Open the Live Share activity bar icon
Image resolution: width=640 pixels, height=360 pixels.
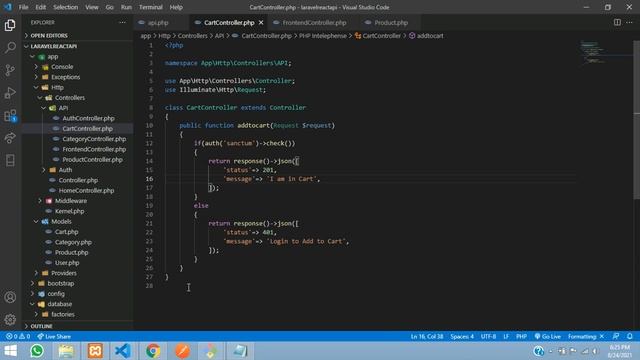click(x=10, y=138)
